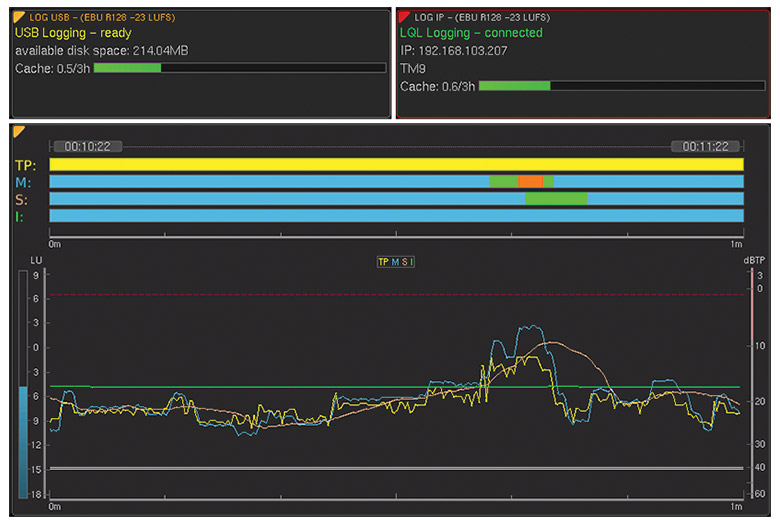Click the red corner flag of LOG IP panel
Screen dimensions: 780x526
405,16
